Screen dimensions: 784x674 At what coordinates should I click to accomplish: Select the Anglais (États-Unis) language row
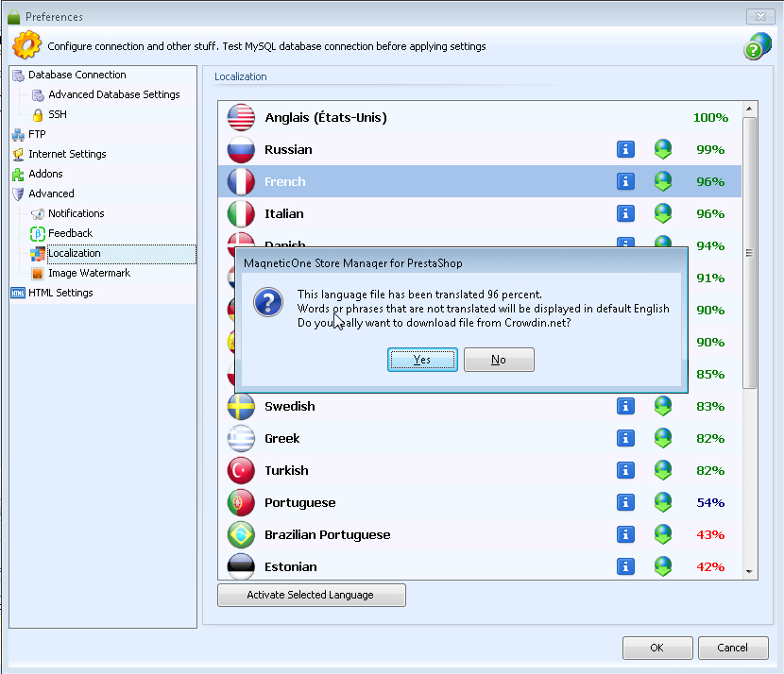click(x=480, y=117)
